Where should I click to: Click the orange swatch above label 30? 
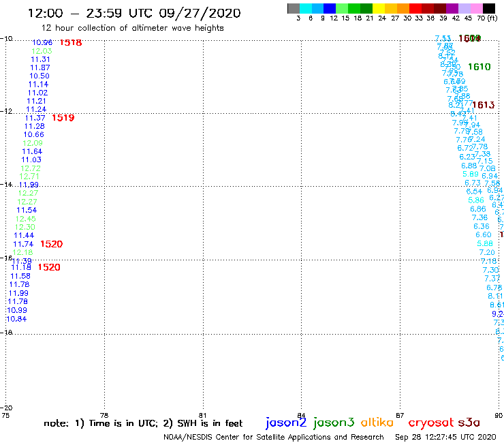(403, 8)
